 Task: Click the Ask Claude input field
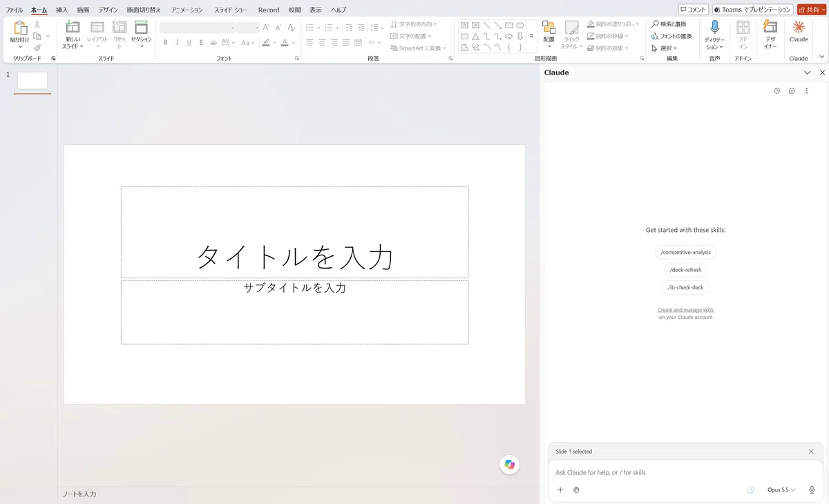(685, 472)
